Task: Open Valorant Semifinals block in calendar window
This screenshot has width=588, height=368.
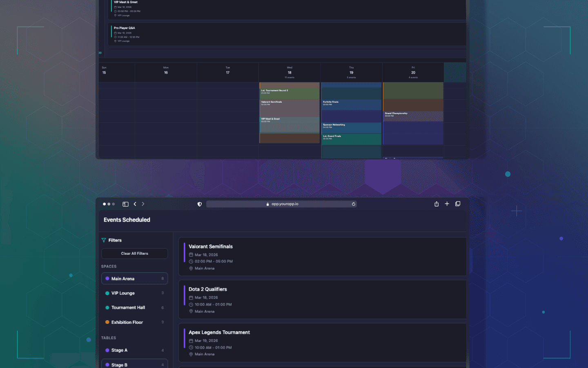Action: [x=290, y=108]
